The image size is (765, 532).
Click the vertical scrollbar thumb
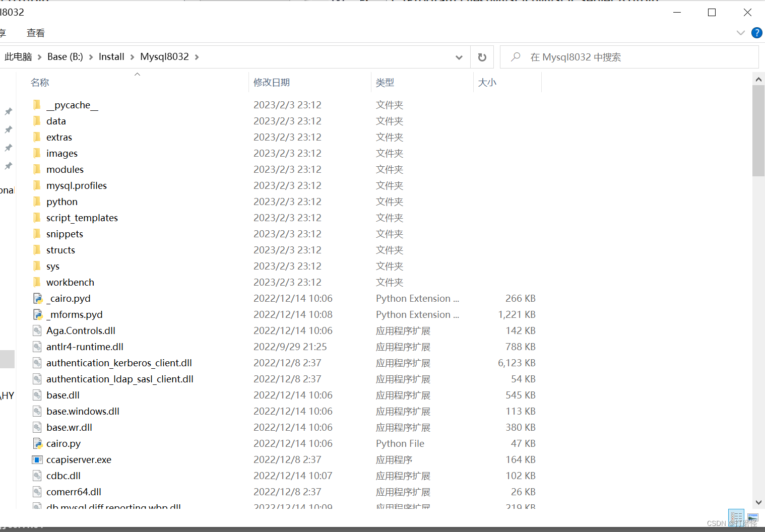click(758, 130)
